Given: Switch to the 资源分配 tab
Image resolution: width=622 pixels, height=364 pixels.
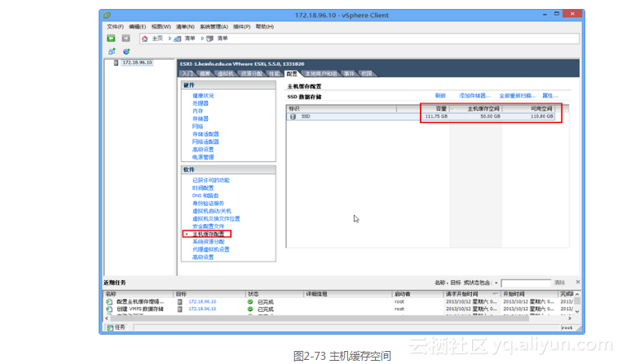Looking at the screenshot, I should (x=252, y=73).
